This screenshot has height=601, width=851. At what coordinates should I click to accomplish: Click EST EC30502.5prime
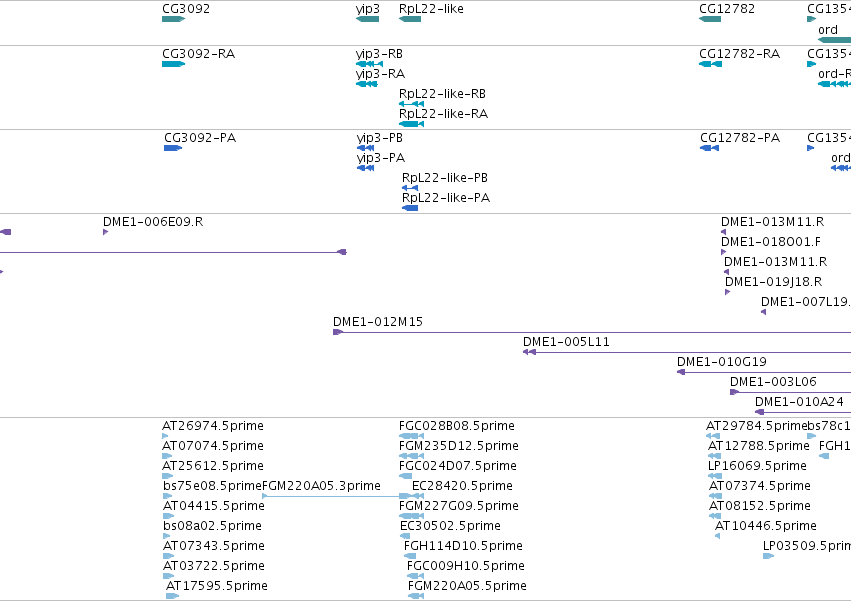(x=450, y=527)
